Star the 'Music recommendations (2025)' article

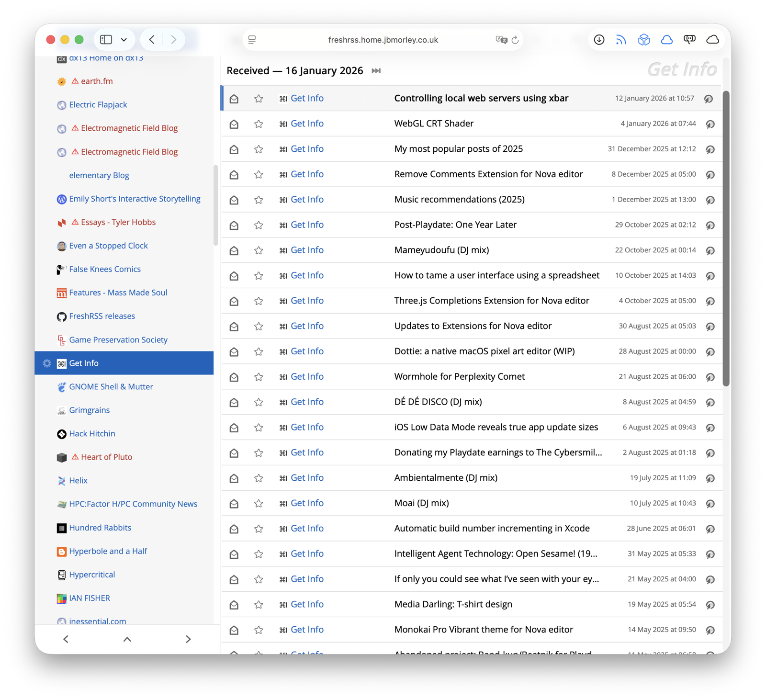point(259,200)
